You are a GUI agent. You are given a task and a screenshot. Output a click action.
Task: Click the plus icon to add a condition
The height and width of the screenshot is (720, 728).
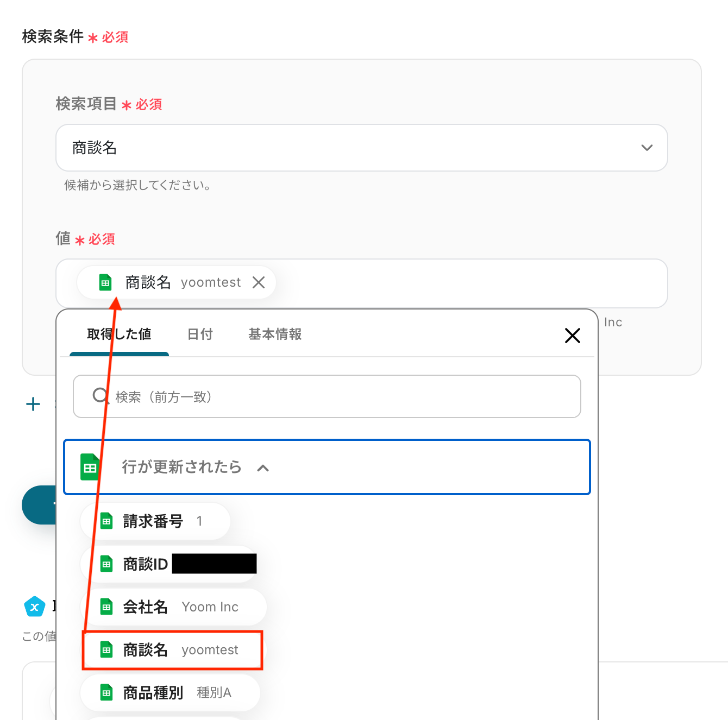(33, 404)
